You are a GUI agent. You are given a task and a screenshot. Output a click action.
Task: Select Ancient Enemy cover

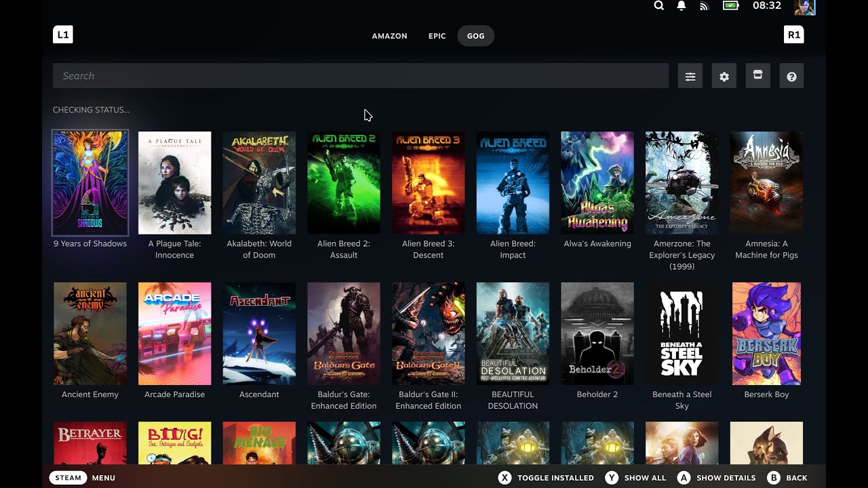click(x=90, y=333)
